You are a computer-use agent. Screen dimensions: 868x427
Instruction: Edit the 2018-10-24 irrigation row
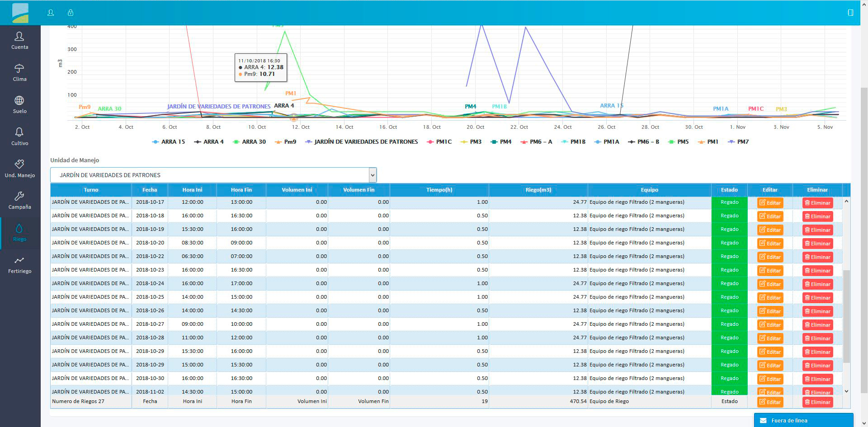pyautogui.click(x=770, y=284)
